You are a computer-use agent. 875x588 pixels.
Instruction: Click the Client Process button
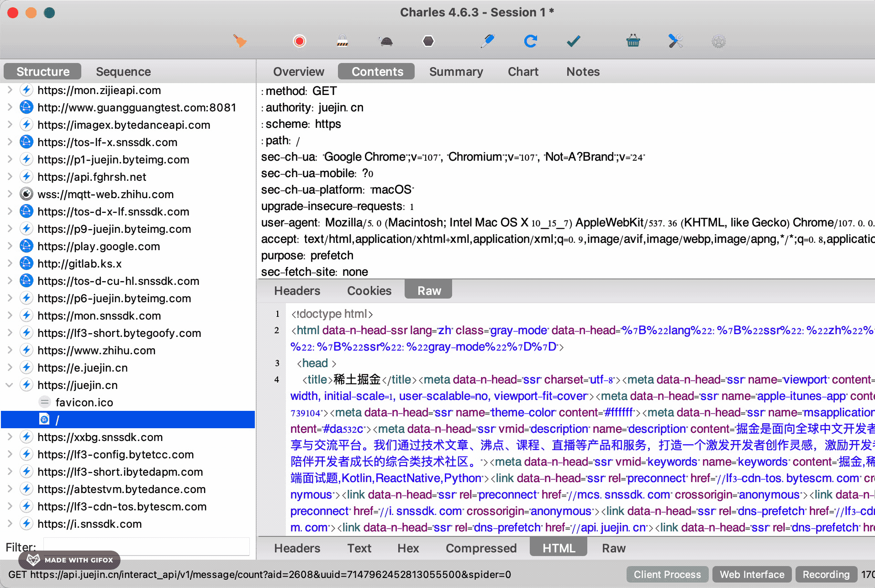coord(667,574)
